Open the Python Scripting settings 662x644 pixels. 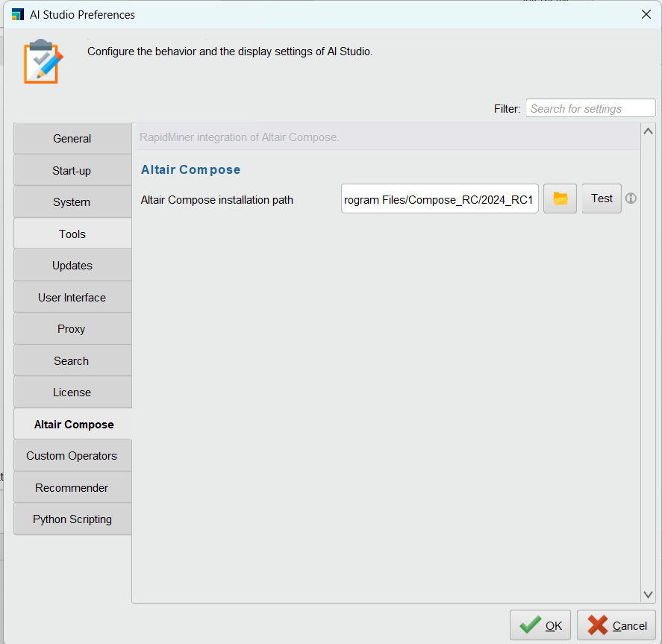pyautogui.click(x=72, y=519)
